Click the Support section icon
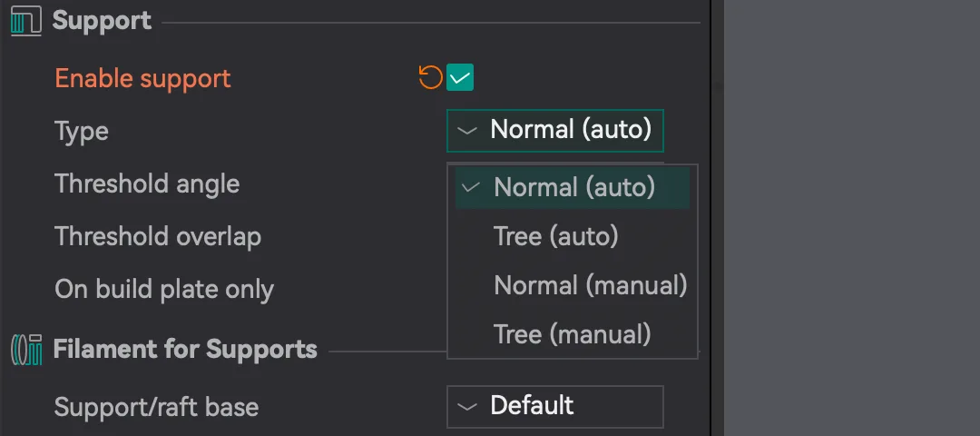 (x=26, y=21)
